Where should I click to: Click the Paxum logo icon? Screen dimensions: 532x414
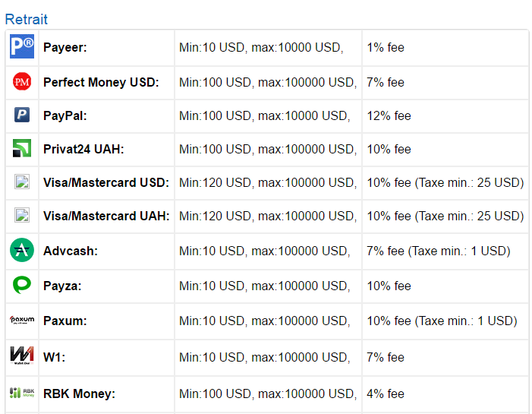22,321
